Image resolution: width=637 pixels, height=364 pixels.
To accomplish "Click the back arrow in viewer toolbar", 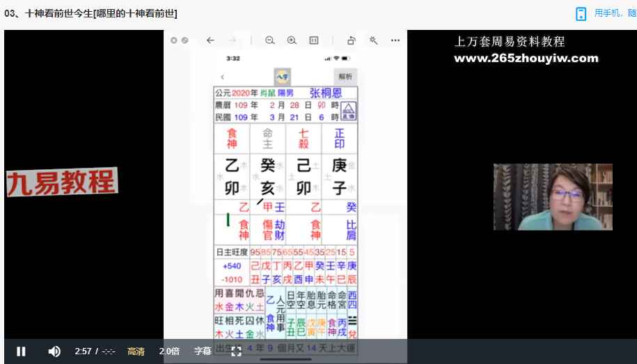I will coord(210,40).
